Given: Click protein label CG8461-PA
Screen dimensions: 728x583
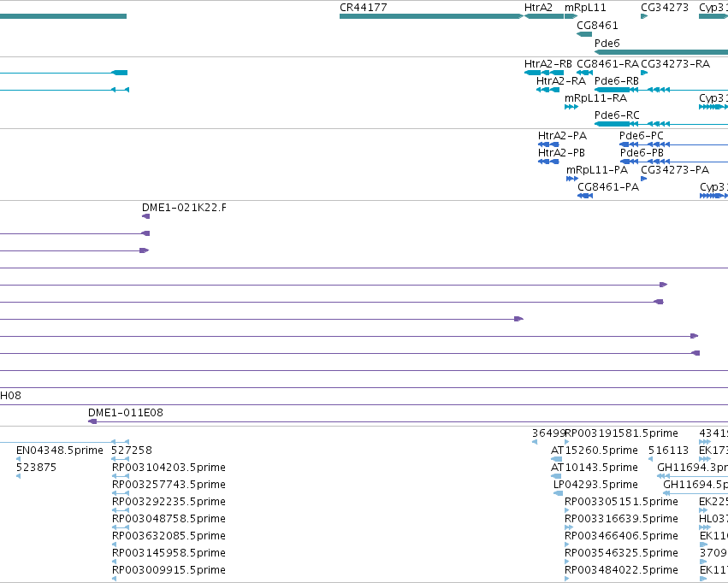Looking at the screenshot, I should tap(608, 187).
